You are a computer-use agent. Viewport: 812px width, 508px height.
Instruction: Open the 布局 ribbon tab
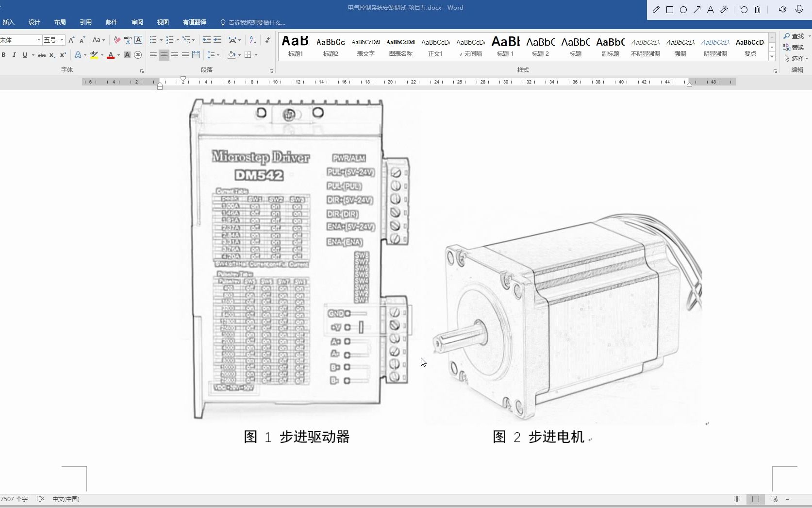(x=60, y=22)
